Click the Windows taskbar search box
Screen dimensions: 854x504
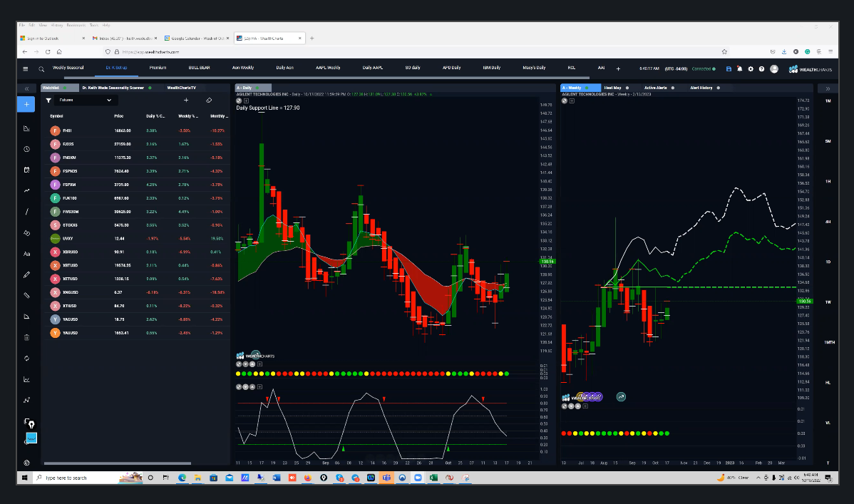[x=88, y=478]
